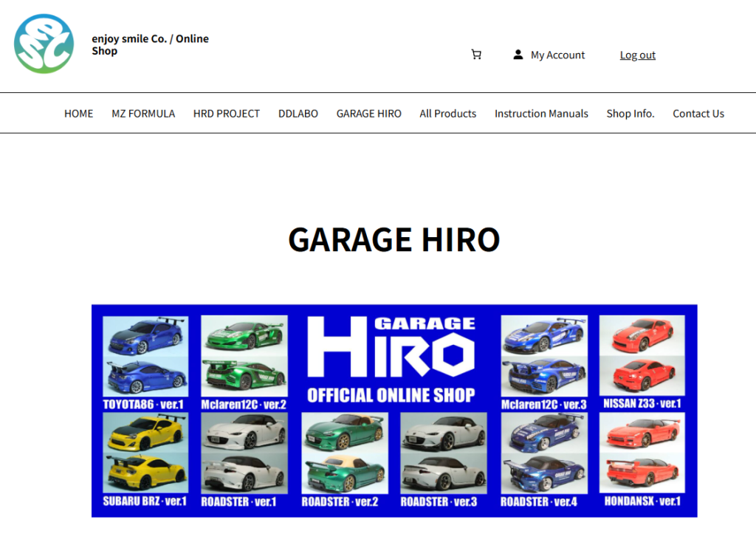Open the HOME menu item
This screenshot has height=545, width=756.
[78, 113]
